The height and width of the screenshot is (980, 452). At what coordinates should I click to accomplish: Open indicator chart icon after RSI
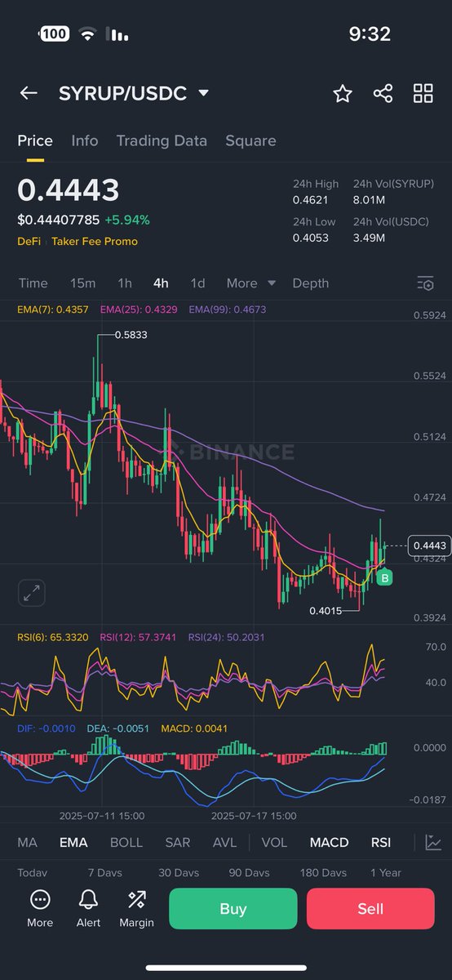[433, 843]
